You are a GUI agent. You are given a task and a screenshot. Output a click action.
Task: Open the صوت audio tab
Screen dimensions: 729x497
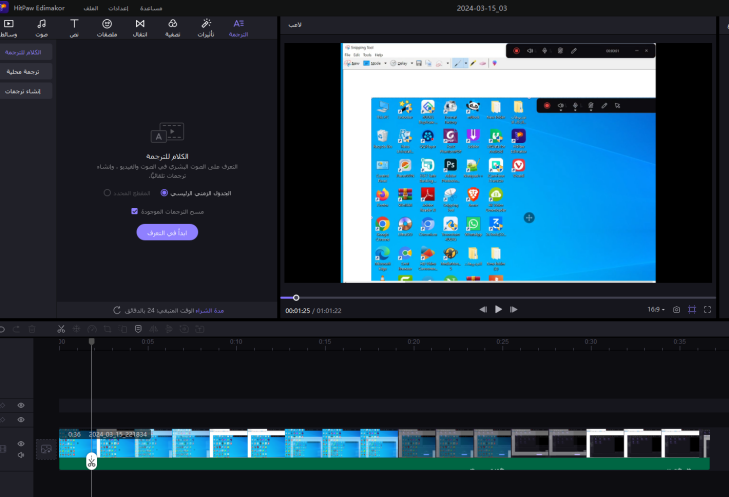tap(41, 28)
